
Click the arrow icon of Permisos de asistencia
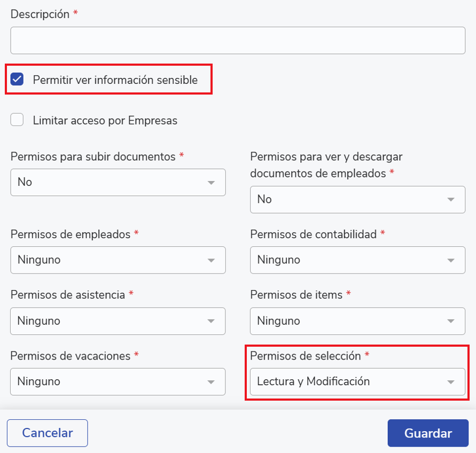(x=211, y=322)
